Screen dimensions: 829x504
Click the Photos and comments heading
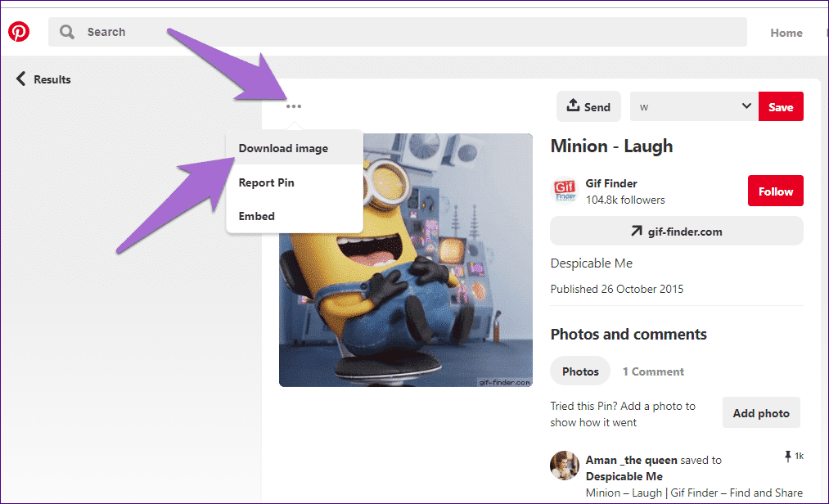(629, 335)
